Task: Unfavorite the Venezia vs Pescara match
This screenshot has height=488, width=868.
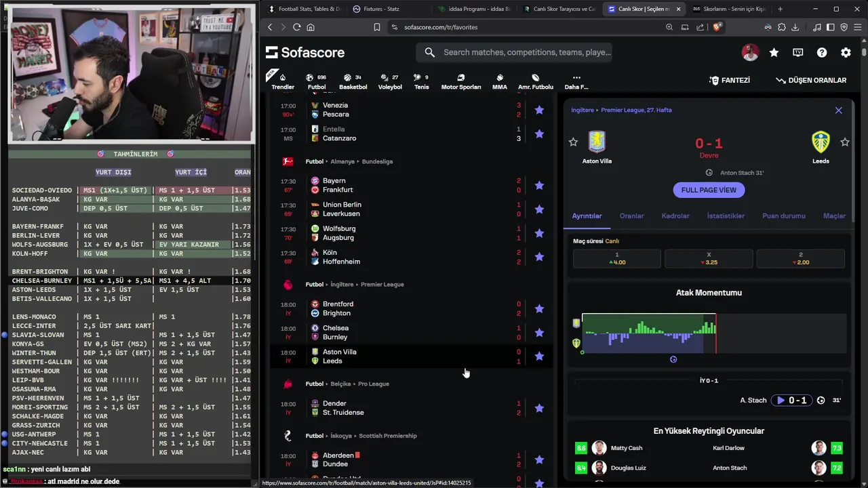Action: pyautogui.click(x=539, y=110)
